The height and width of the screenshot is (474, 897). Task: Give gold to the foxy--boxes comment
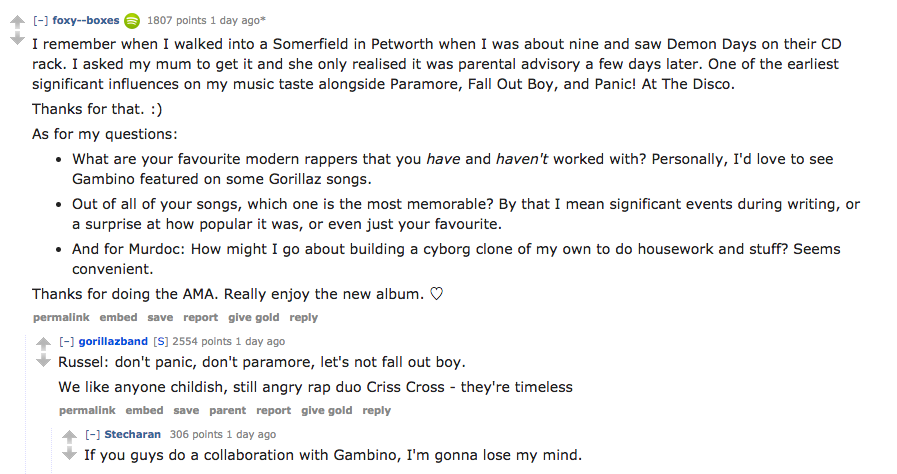pos(253,317)
